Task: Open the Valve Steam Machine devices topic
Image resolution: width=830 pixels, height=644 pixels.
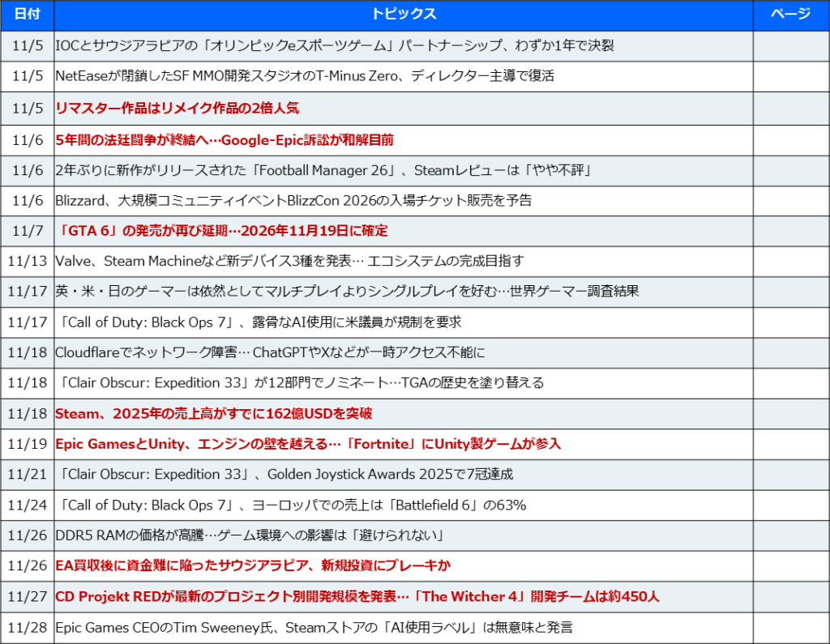Action: point(289,261)
